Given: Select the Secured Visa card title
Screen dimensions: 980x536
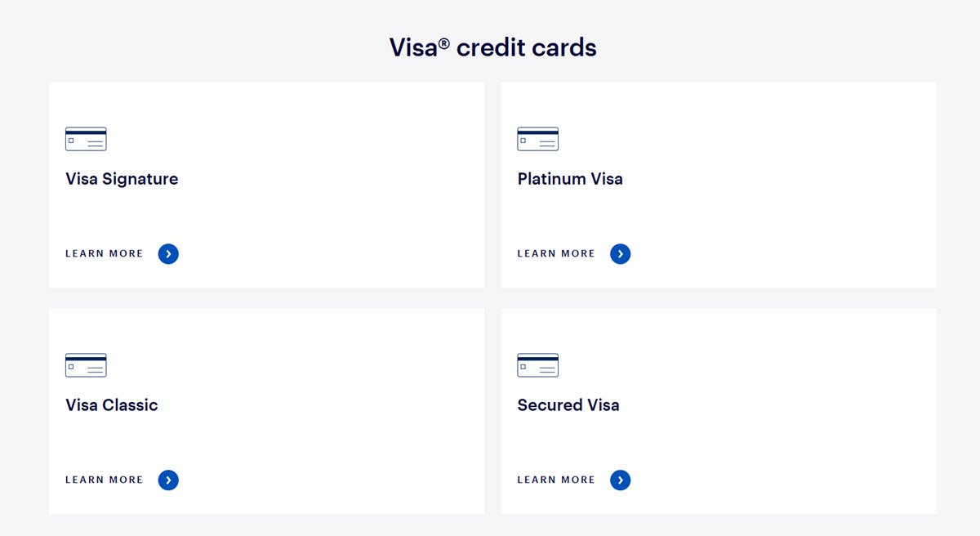Looking at the screenshot, I should (x=568, y=404).
